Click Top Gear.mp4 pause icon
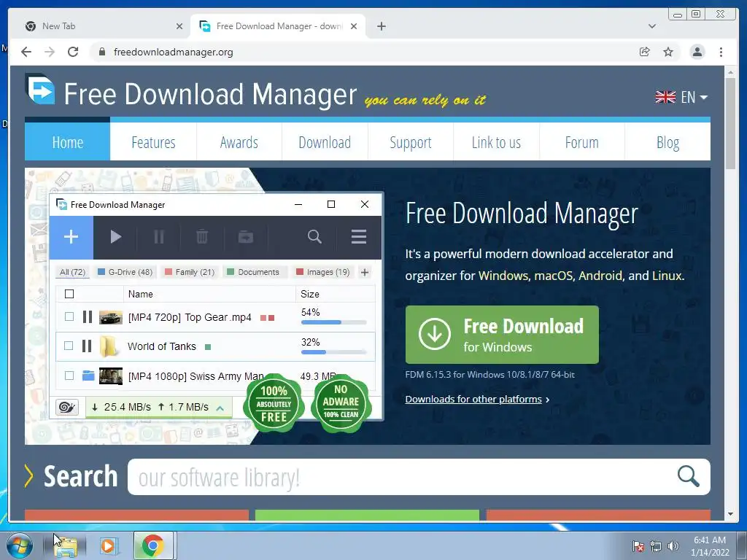The height and width of the screenshot is (560, 747). pyautogui.click(x=88, y=317)
